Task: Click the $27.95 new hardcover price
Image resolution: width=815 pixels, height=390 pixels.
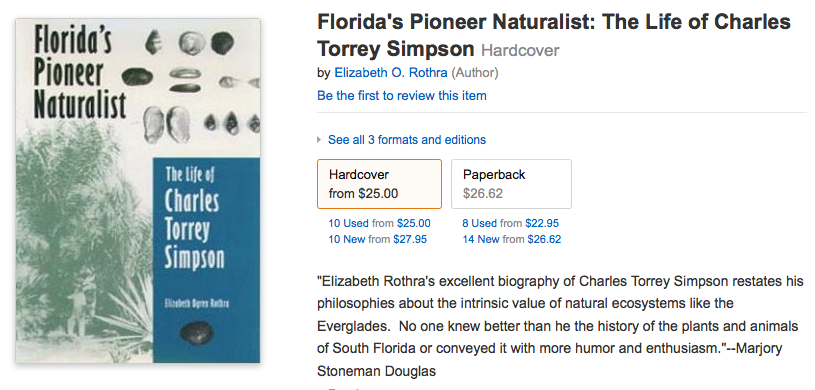Action: click(410, 239)
